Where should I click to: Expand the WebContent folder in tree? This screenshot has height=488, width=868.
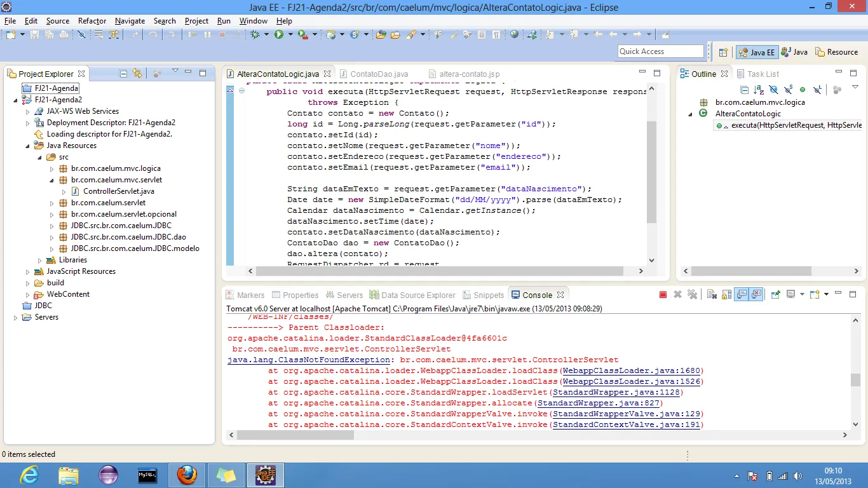(x=27, y=295)
